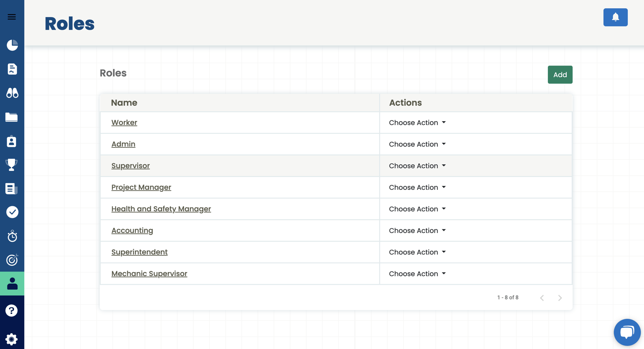Go to next page of roles
This screenshot has width=644, height=349.
click(x=560, y=298)
